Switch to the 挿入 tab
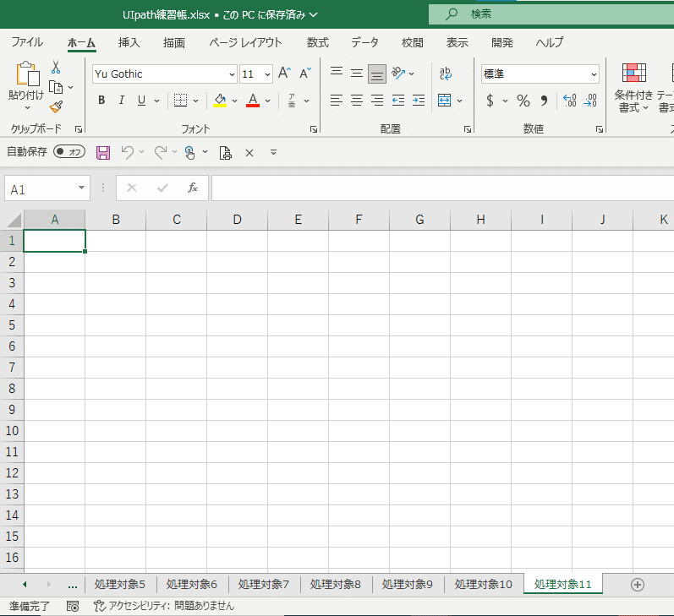The height and width of the screenshot is (616, 674). pos(129,42)
